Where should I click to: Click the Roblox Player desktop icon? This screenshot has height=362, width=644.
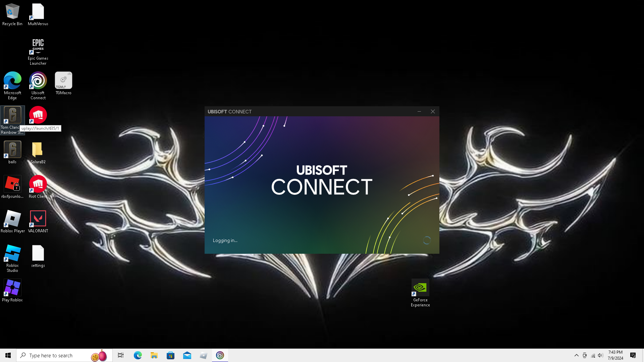(x=12, y=219)
